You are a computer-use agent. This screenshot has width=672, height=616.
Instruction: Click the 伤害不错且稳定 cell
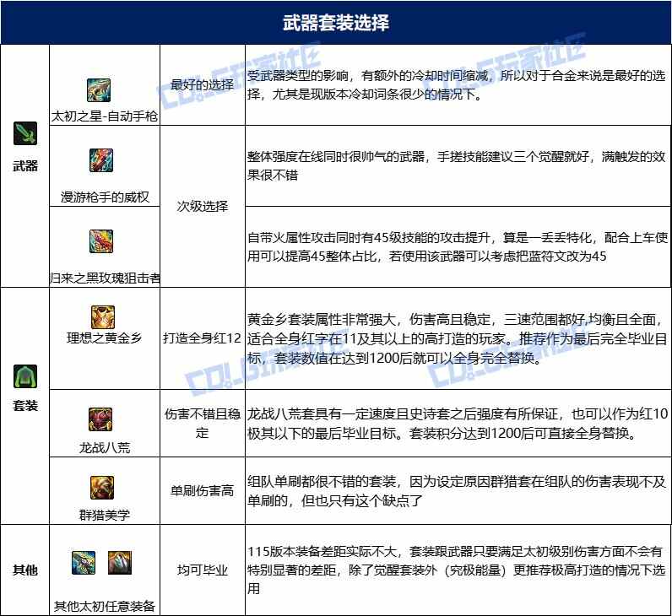click(x=203, y=424)
